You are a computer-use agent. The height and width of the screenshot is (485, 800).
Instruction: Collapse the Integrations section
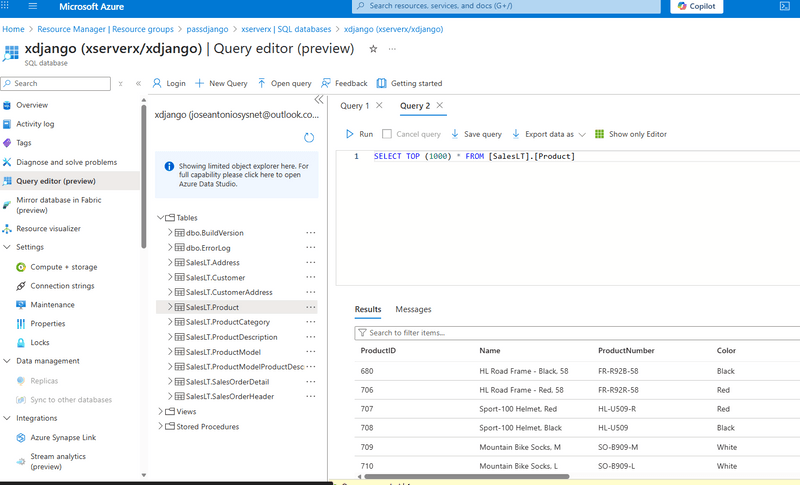click(x=7, y=418)
